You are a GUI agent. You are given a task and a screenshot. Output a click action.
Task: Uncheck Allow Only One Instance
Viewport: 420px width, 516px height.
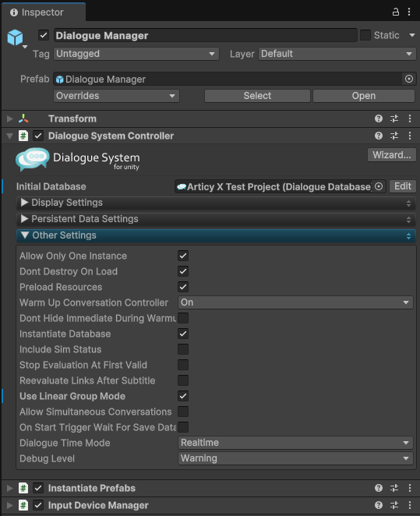[x=183, y=256]
